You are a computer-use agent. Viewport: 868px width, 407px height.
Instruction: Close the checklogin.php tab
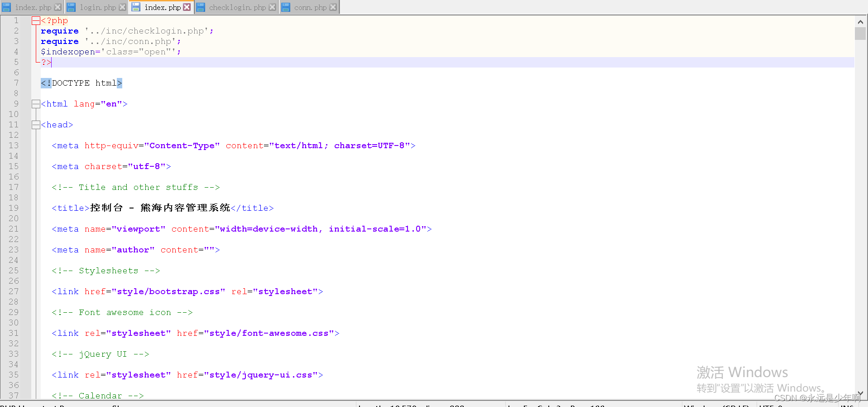click(272, 7)
